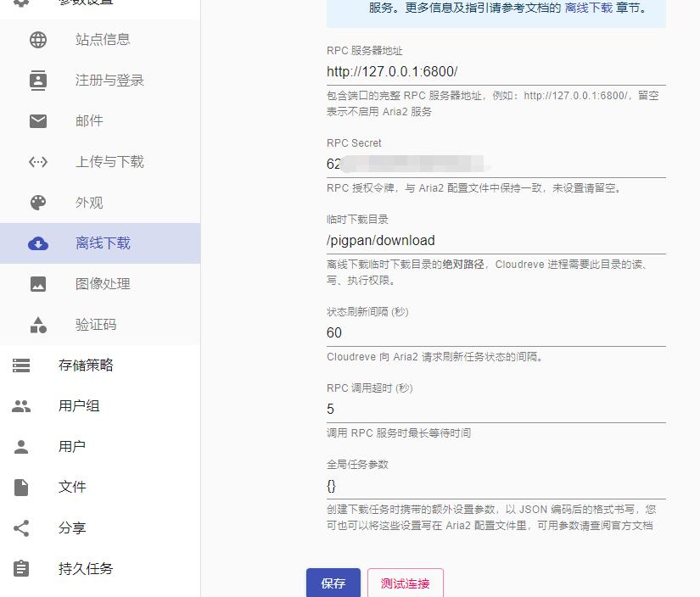Screen dimensions: 700x597
Task: Click the image icon for 图像处理
Action: pyautogui.click(x=38, y=284)
